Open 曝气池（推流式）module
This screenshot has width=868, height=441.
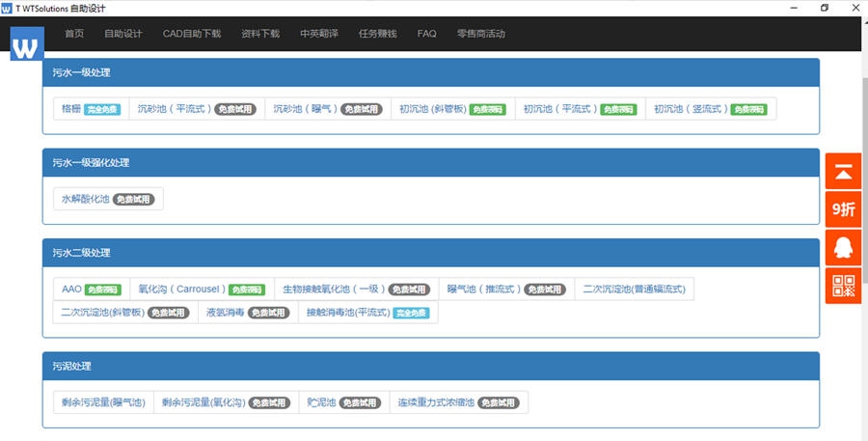click(506, 289)
